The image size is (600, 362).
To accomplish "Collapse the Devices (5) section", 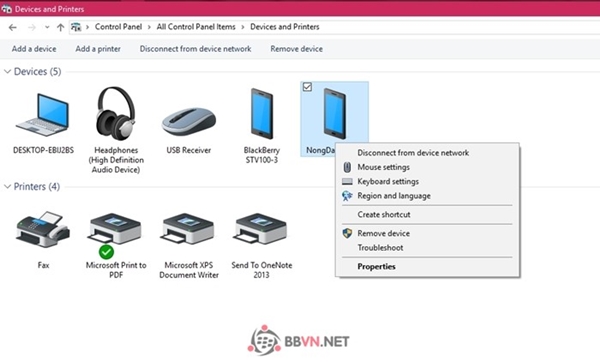I will click(7, 72).
